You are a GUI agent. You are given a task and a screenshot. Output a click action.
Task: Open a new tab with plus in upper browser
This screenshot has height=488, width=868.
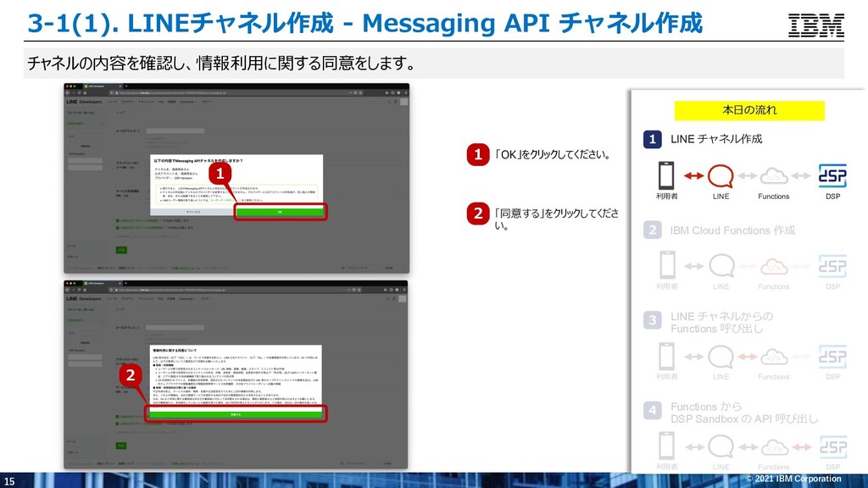(x=125, y=86)
